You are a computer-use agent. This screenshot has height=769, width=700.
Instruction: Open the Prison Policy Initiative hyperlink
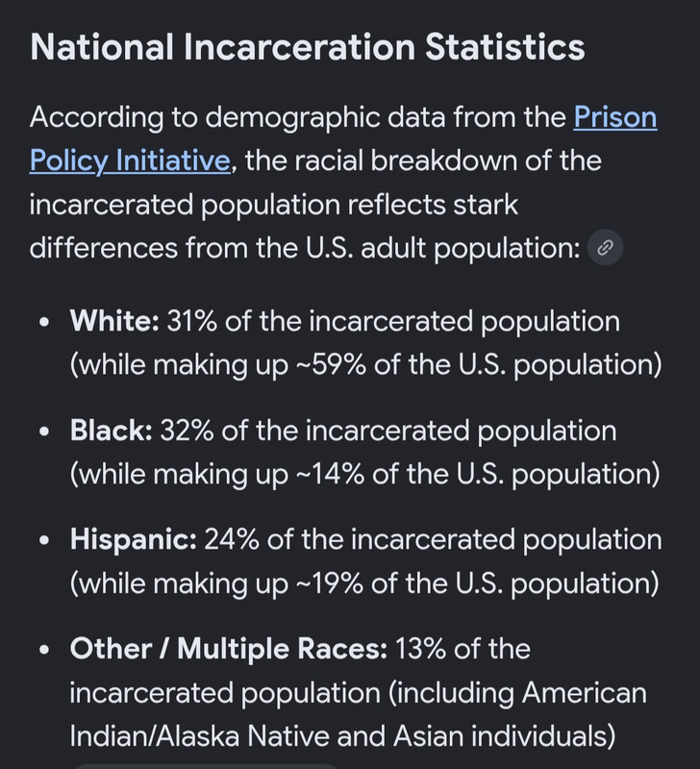tap(615, 117)
